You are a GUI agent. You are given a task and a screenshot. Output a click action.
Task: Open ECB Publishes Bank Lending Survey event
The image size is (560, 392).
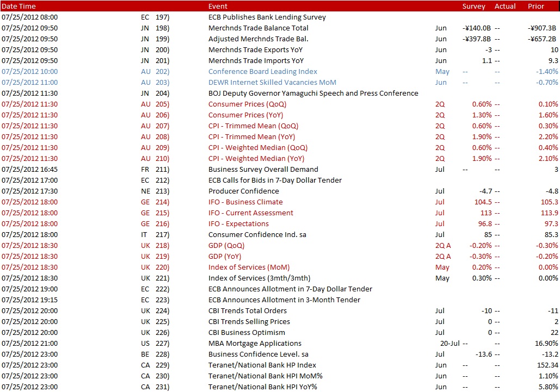[x=267, y=17]
